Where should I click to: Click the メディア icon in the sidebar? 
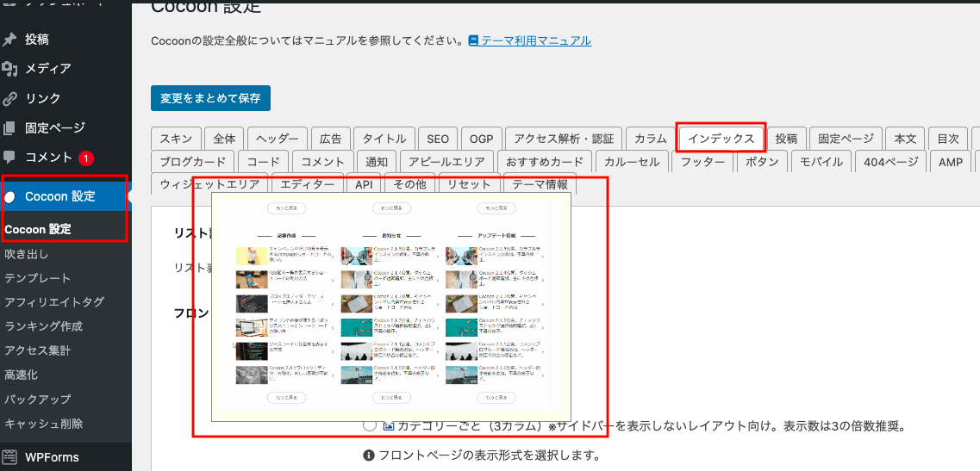click(9, 69)
